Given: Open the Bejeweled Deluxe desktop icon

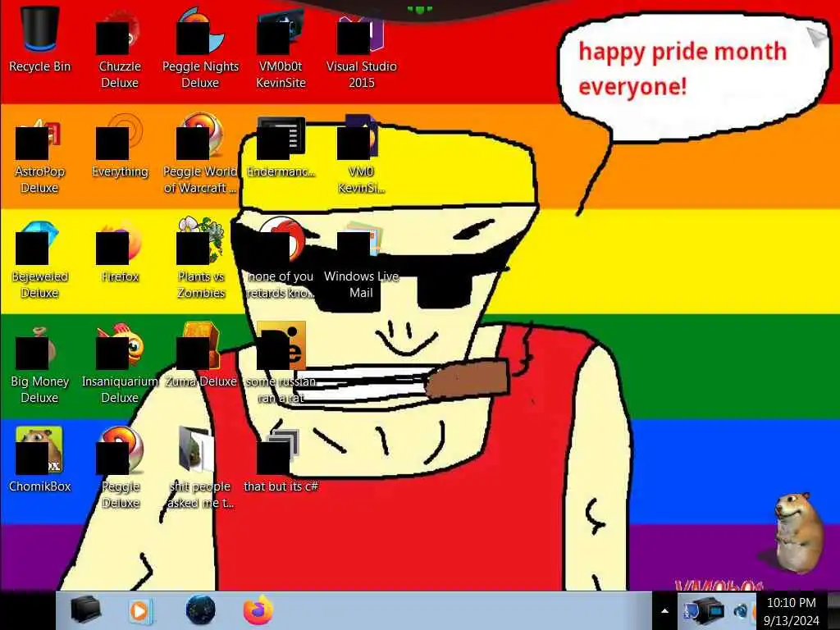Looking at the screenshot, I should pos(39,260).
